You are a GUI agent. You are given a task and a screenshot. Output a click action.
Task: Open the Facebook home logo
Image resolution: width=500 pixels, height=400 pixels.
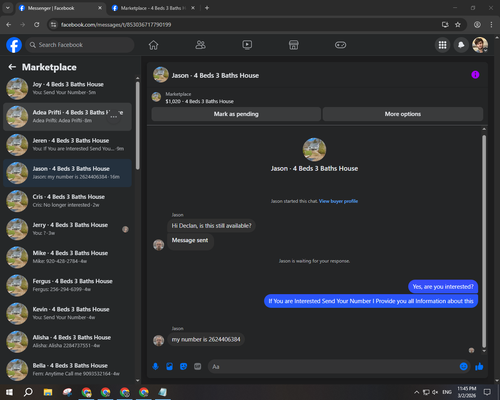point(14,45)
